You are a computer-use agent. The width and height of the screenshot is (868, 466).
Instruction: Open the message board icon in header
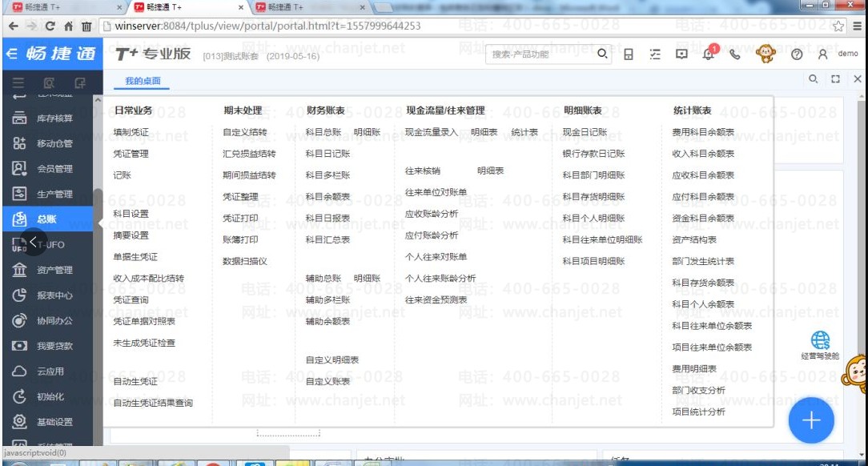pos(681,54)
